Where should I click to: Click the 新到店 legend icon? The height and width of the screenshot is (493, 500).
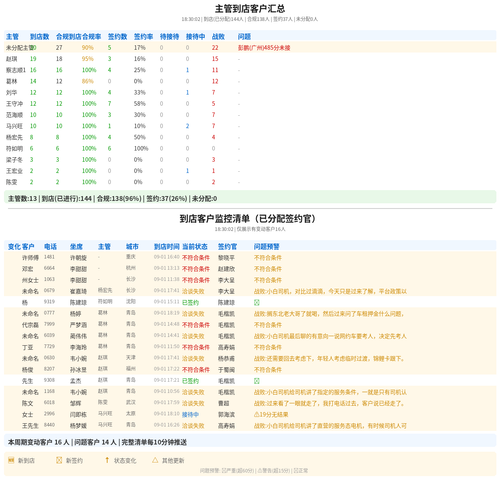[11, 460]
